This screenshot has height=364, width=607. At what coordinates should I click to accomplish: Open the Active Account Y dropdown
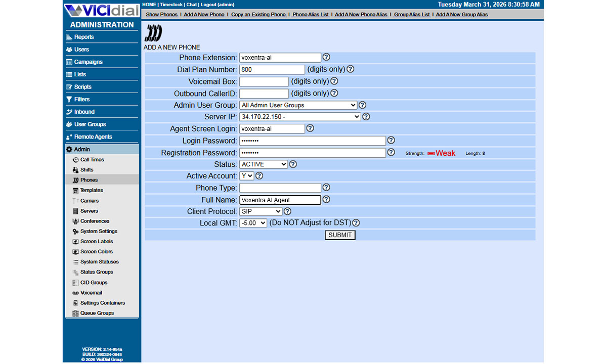pyautogui.click(x=247, y=176)
